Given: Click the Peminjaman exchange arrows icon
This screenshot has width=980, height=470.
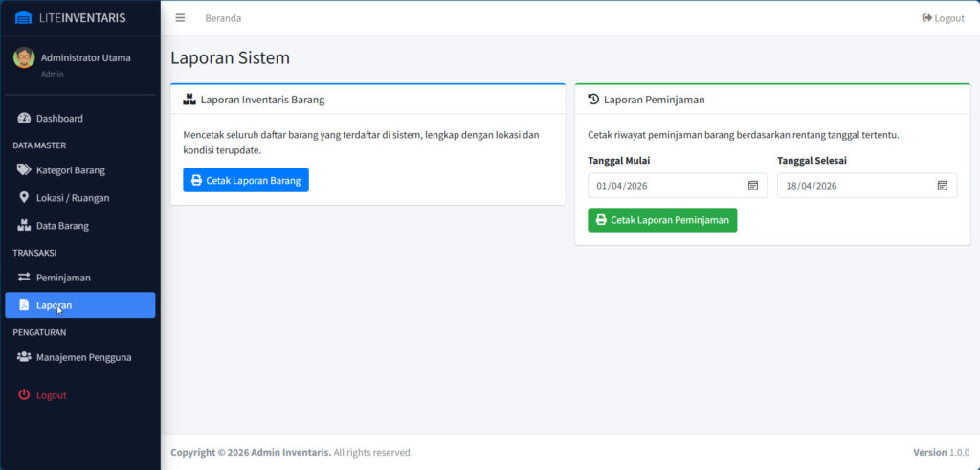Looking at the screenshot, I should (x=24, y=278).
